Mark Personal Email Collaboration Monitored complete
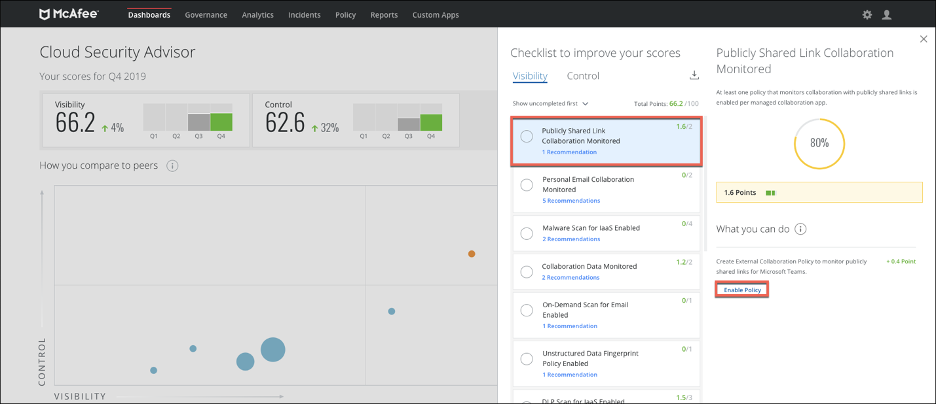The height and width of the screenshot is (404, 936). tap(526, 185)
